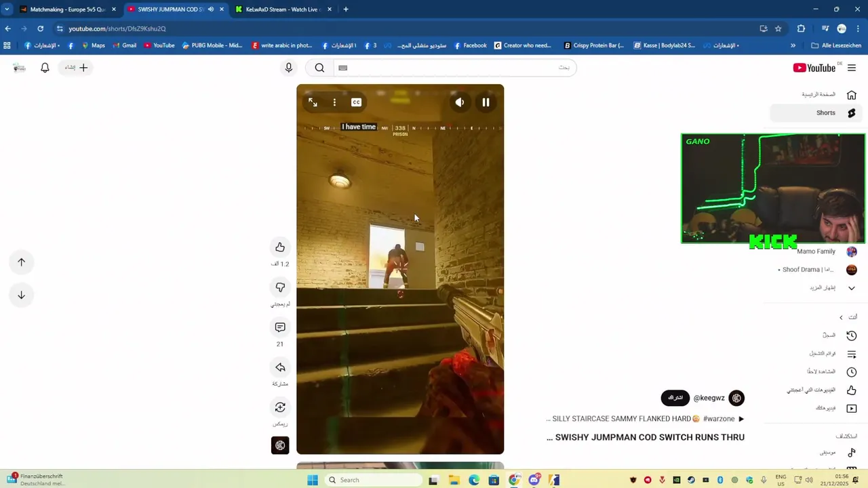Go to previous Short with up arrow
Image resolution: width=868 pixels, height=488 pixels.
pos(21,262)
